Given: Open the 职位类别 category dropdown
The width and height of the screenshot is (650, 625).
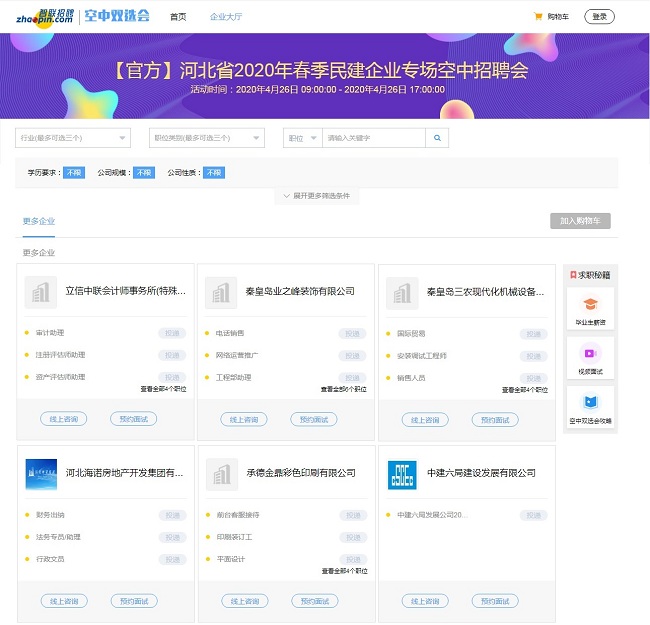Looking at the screenshot, I should coord(207,138).
